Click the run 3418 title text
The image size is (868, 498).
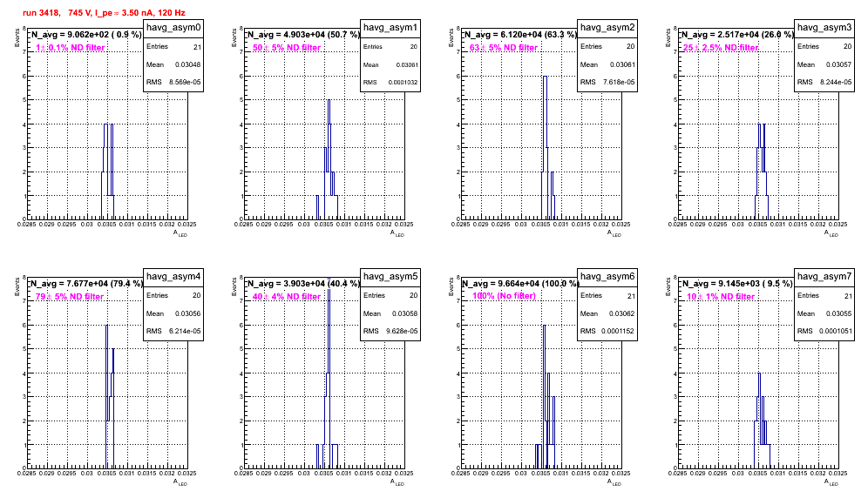click(x=104, y=13)
